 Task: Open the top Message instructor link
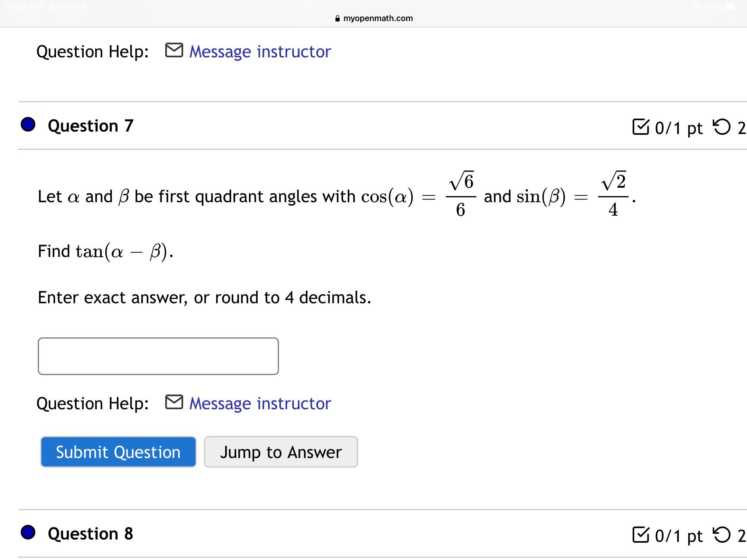pyautogui.click(x=260, y=52)
